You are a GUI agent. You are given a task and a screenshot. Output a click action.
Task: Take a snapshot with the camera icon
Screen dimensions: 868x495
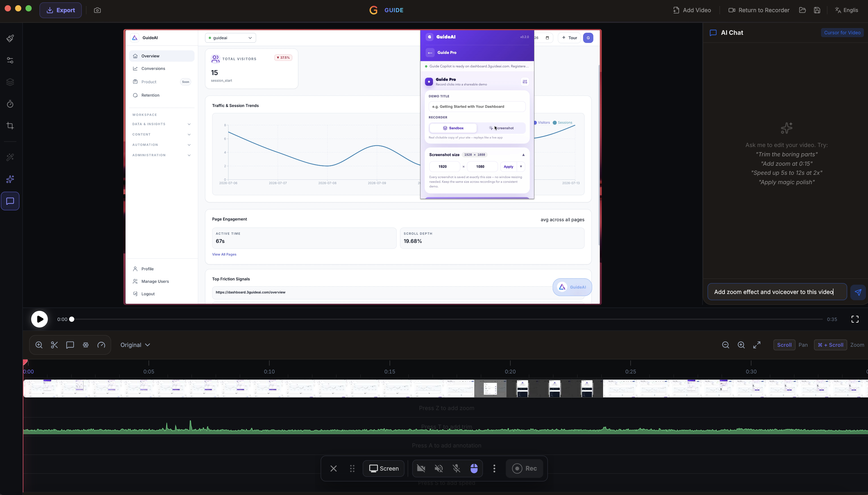coord(97,10)
